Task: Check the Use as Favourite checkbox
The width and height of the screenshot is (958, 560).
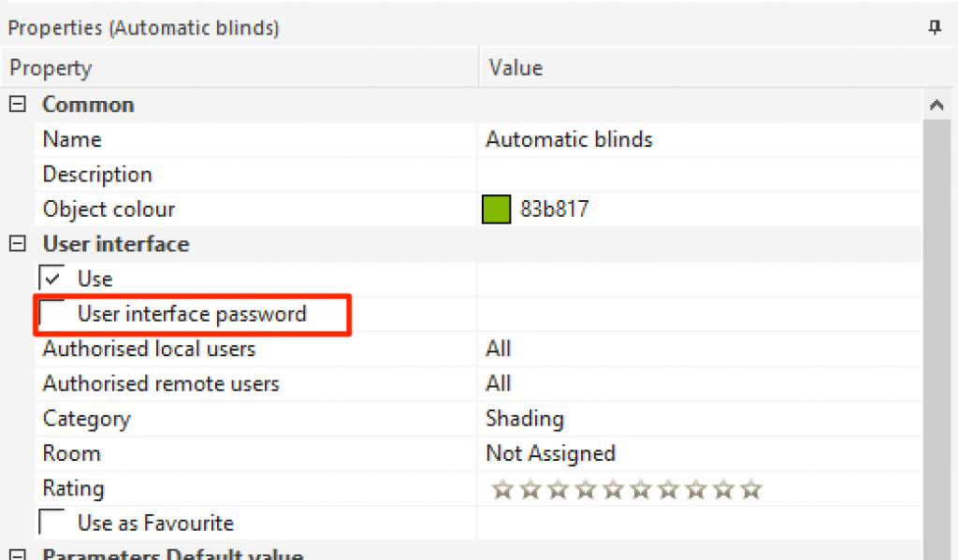Action: (x=52, y=523)
